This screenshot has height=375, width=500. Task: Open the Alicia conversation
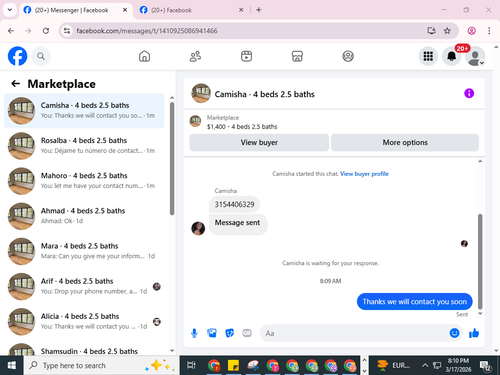coord(84,322)
